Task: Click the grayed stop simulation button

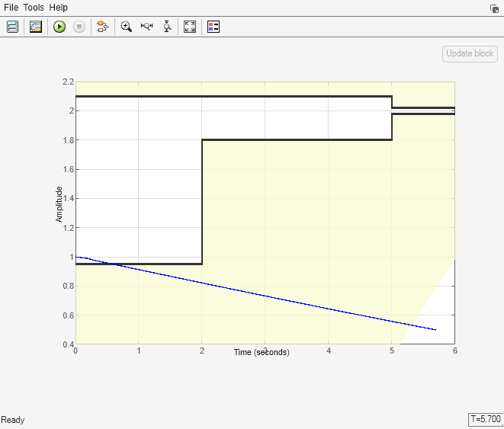Action: [x=79, y=27]
